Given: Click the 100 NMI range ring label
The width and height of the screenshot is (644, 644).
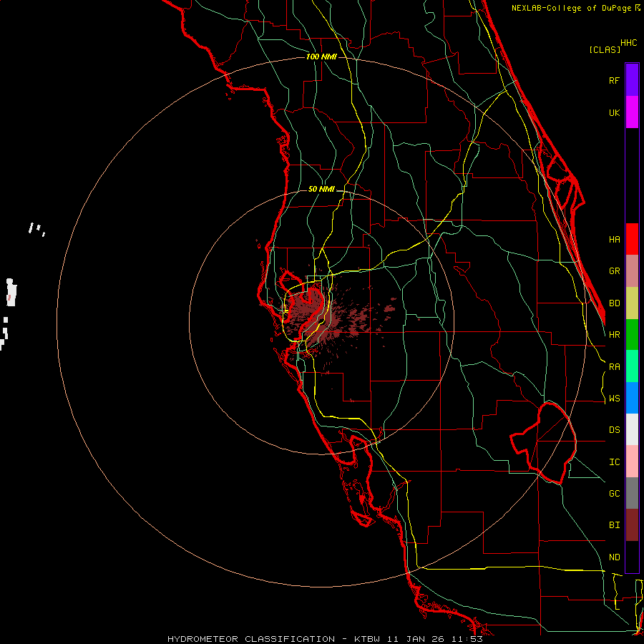Looking at the screenshot, I should click(x=321, y=57).
